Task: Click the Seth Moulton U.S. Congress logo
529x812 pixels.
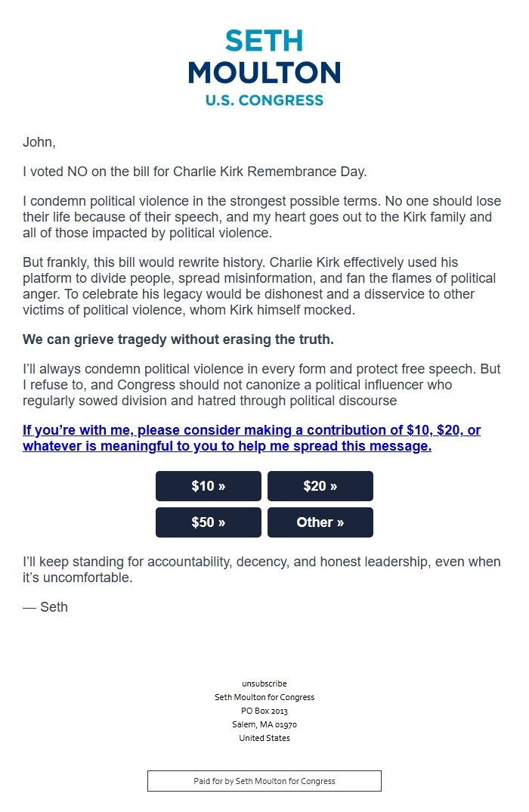Action: 264,68
